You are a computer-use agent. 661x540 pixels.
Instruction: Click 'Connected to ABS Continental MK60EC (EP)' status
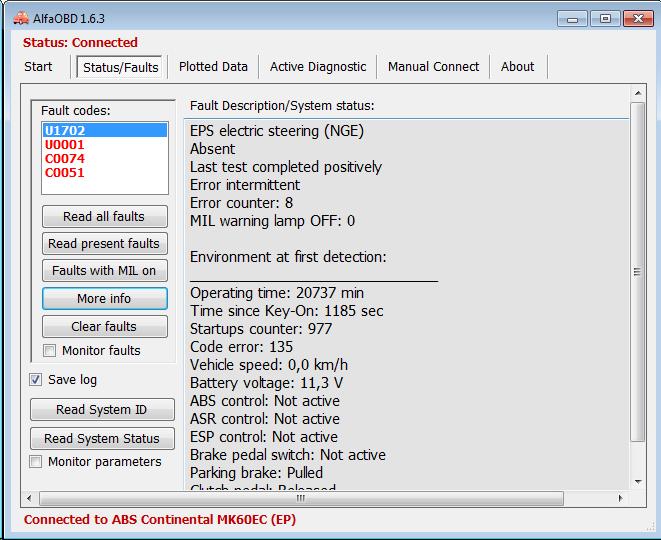point(160,520)
